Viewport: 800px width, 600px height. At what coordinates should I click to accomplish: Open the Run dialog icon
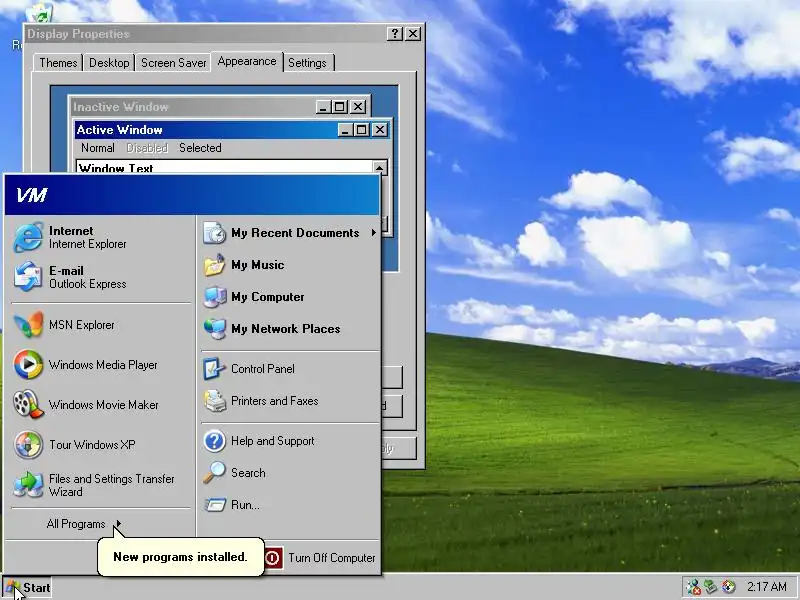point(215,505)
